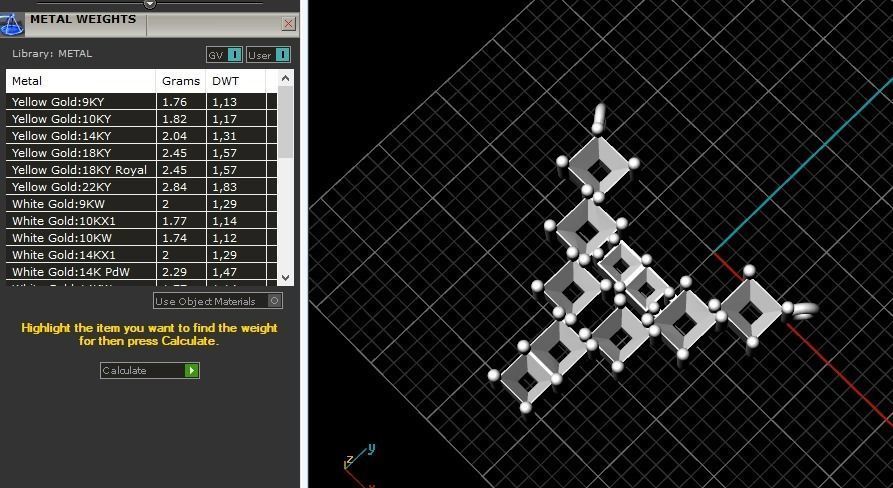Click the 2.29 grams value
The image size is (893, 488).
point(174,272)
